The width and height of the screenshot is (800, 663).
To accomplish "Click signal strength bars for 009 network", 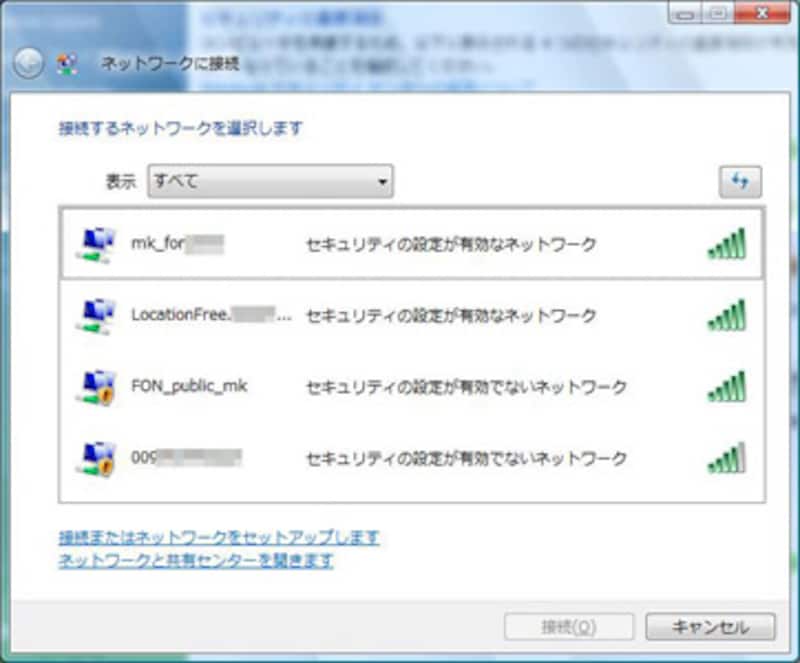I will click(727, 458).
